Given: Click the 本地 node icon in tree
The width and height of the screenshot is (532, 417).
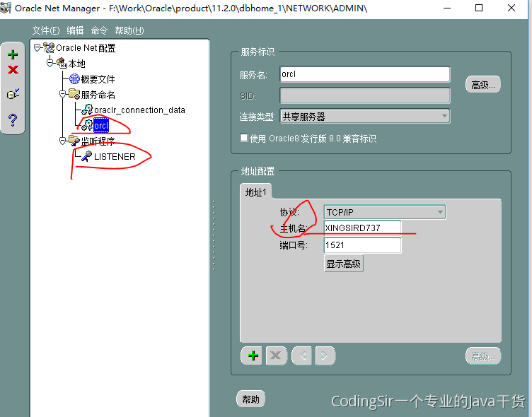Looking at the screenshot, I should 62,63.
